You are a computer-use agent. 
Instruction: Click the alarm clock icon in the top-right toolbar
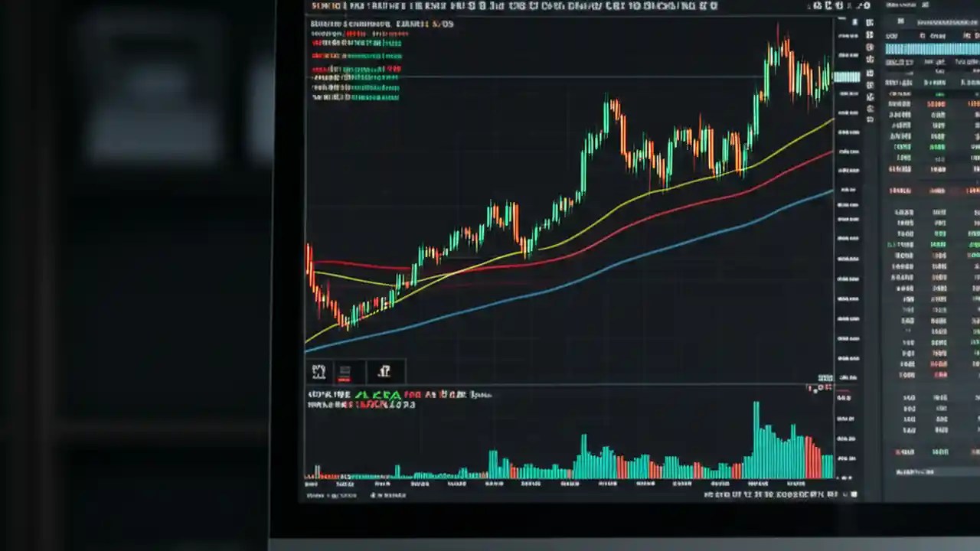click(x=839, y=6)
